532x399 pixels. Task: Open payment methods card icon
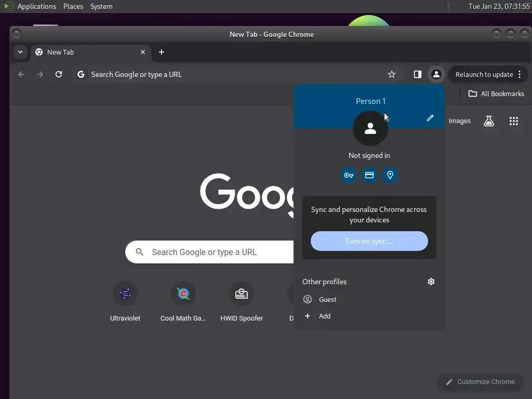coord(369,175)
